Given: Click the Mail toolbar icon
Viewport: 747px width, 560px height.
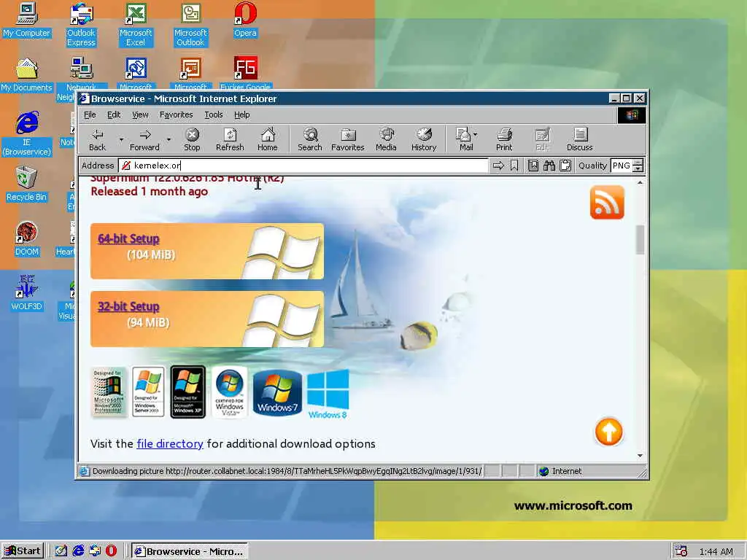Looking at the screenshot, I should (463, 139).
